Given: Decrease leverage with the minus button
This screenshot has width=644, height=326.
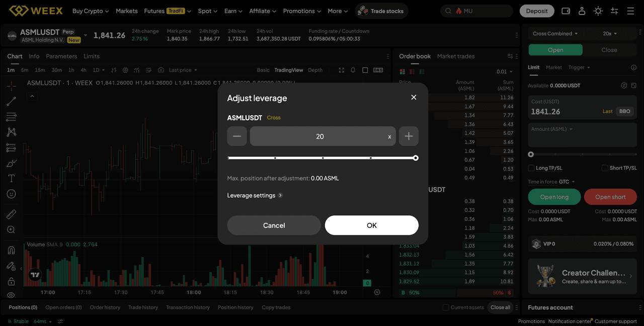Looking at the screenshot, I should click(x=237, y=136).
